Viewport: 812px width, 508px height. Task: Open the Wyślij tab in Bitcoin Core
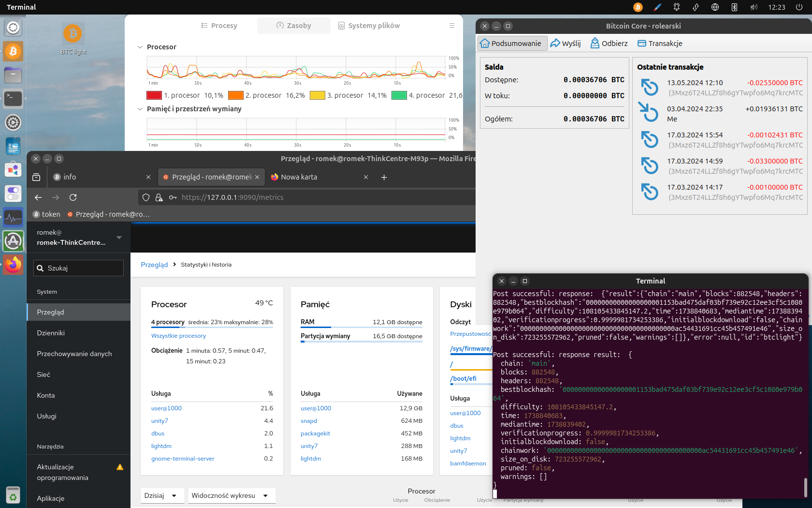pyautogui.click(x=565, y=44)
